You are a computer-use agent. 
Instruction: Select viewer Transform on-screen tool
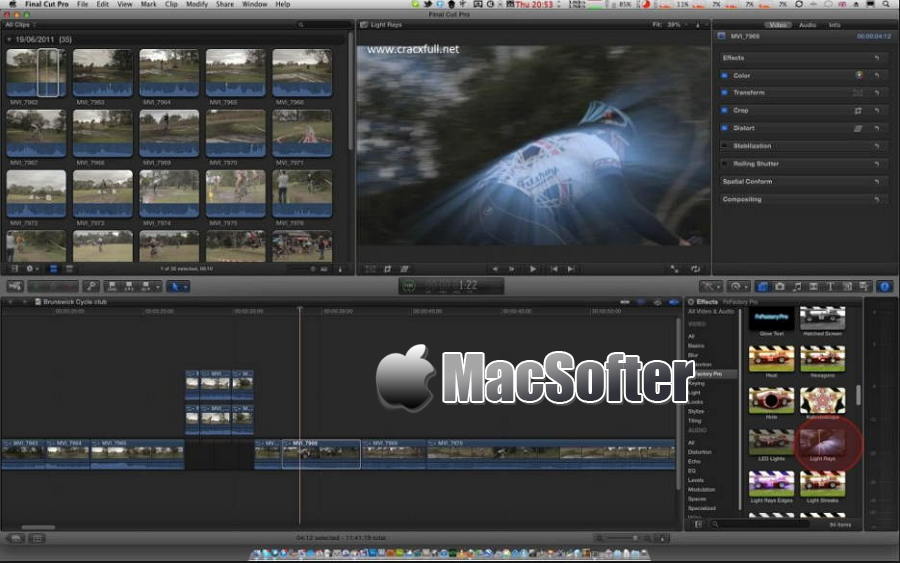click(x=371, y=269)
